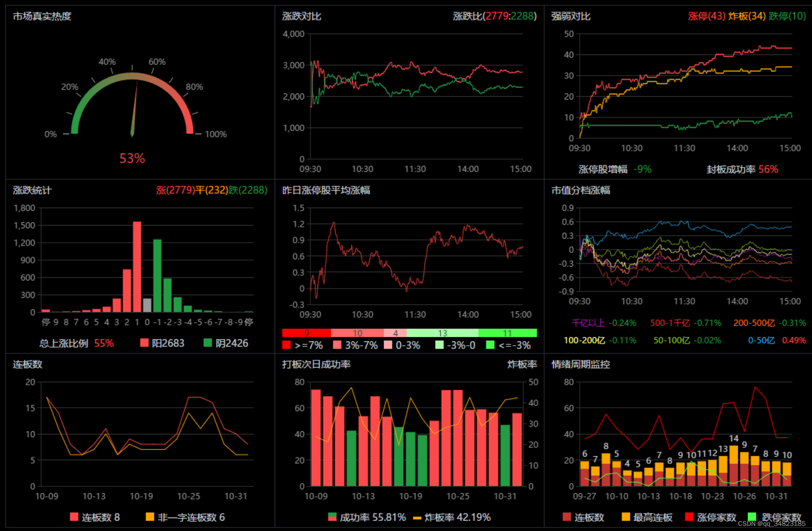Toggle the 成功率 legend marker

point(332,517)
